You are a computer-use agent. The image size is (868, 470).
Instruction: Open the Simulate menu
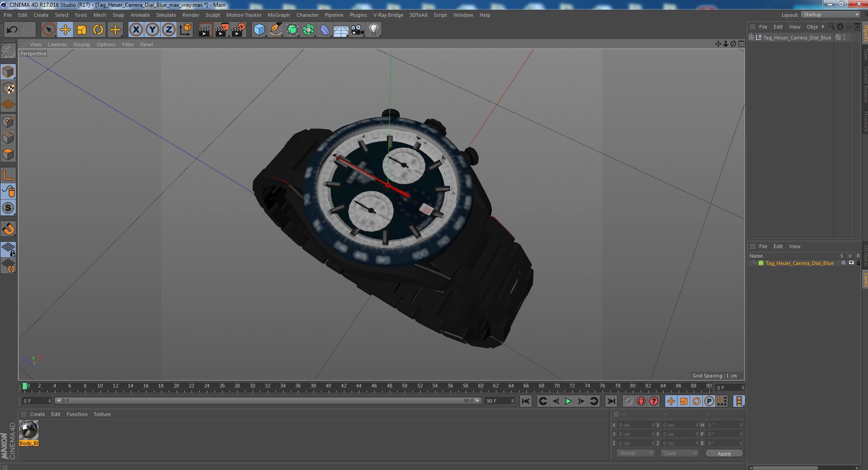click(x=166, y=15)
